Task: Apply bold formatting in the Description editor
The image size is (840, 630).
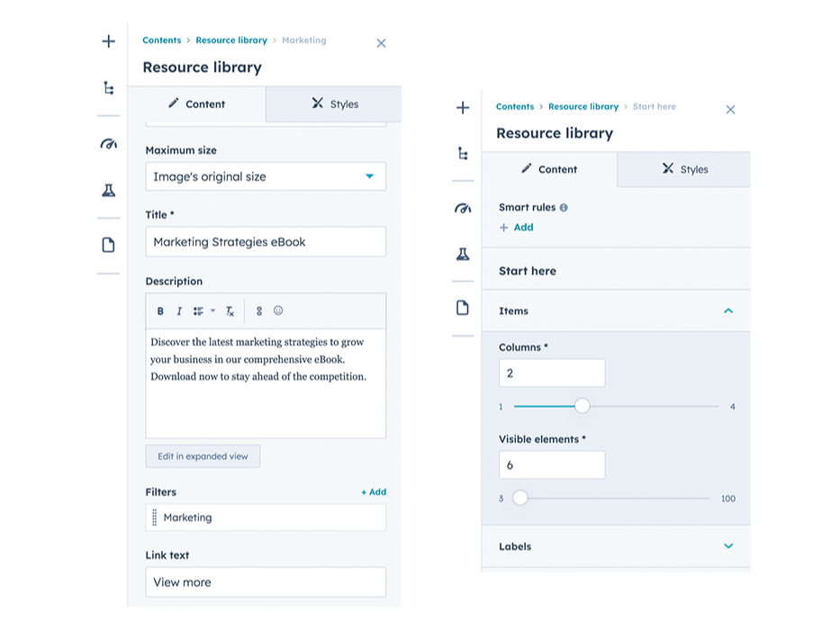Action: click(159, 310)
